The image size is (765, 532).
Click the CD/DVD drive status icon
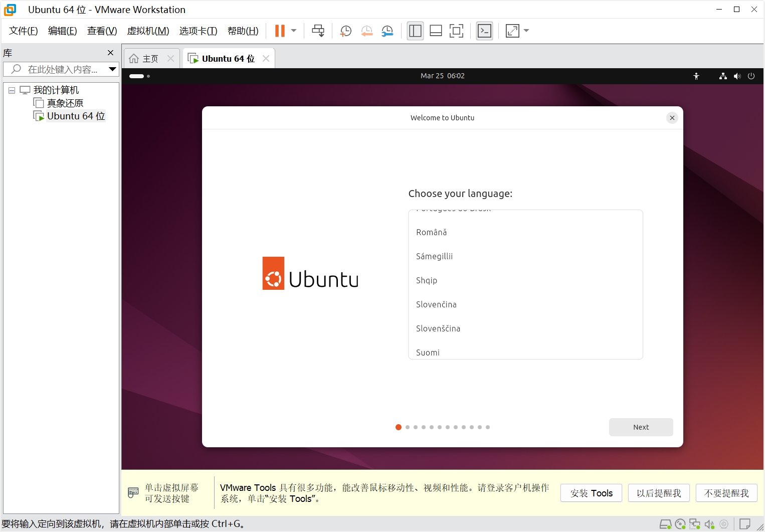tap(680, 524)
